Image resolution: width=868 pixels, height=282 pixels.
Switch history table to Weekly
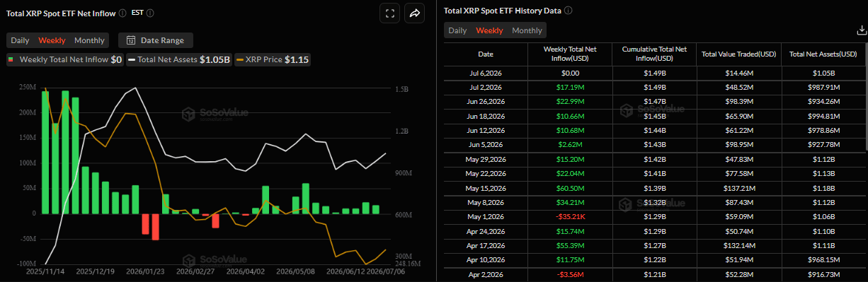[489, 30]
